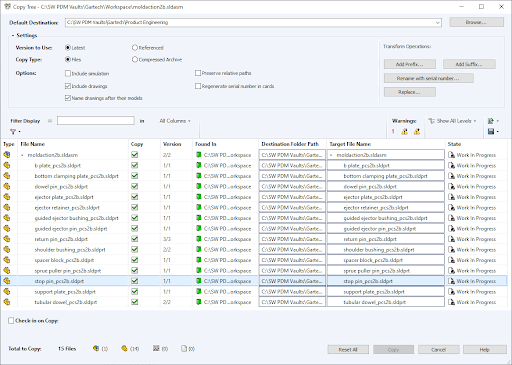Screen dimensions: 512x365
Task: Click the Browse... button
Action: pos(476,22)
